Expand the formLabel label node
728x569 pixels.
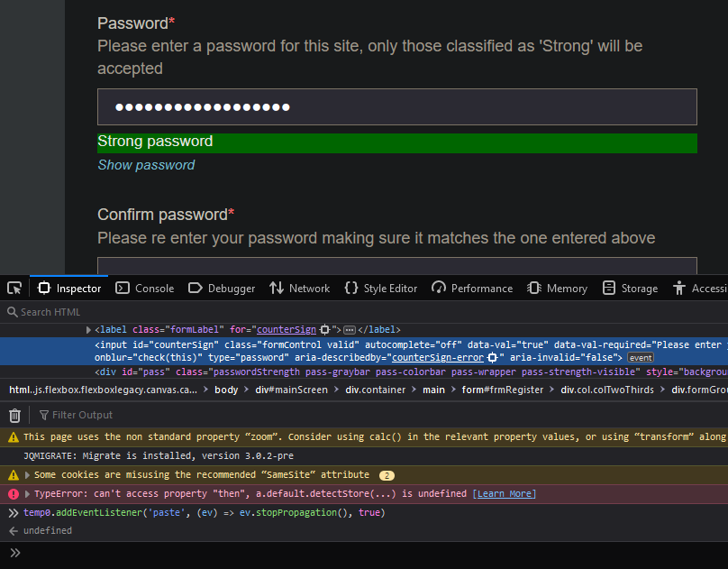click(x=88, y=330)
